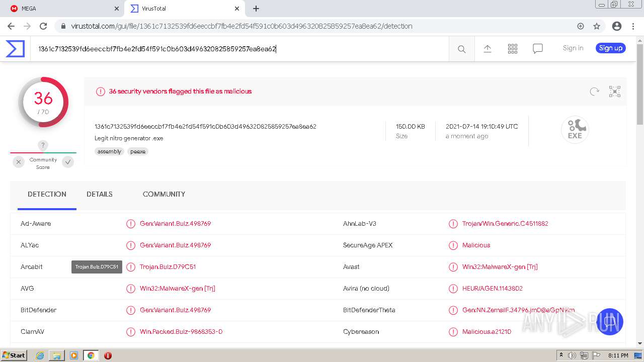This screenshot has height=362, width=644.
Task: Click the Avast Win32:MalwareX-gen result
Action: click(500, 267)
